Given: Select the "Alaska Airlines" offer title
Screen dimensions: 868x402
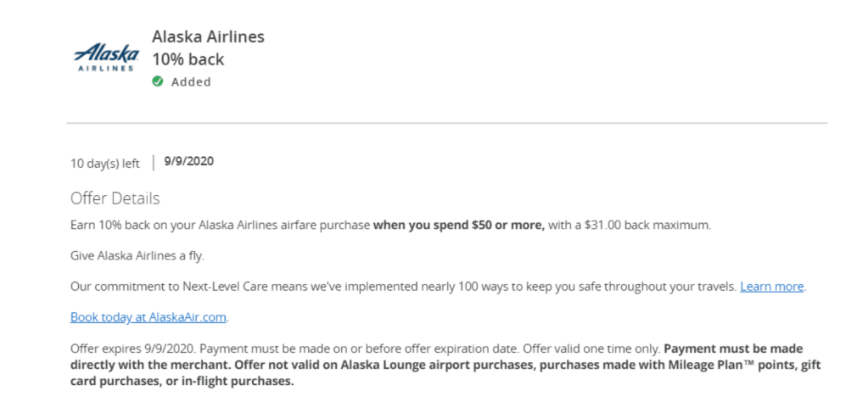Looking at the screenshot, I should tap(208, 37).
